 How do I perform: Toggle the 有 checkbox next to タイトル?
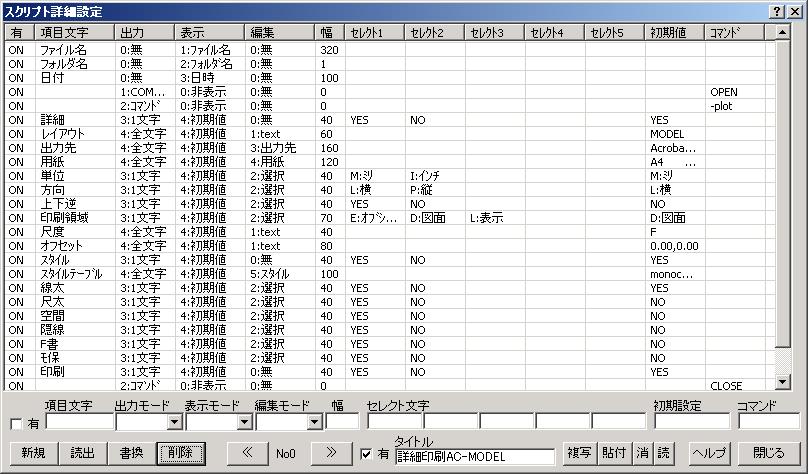coord(367,456)
